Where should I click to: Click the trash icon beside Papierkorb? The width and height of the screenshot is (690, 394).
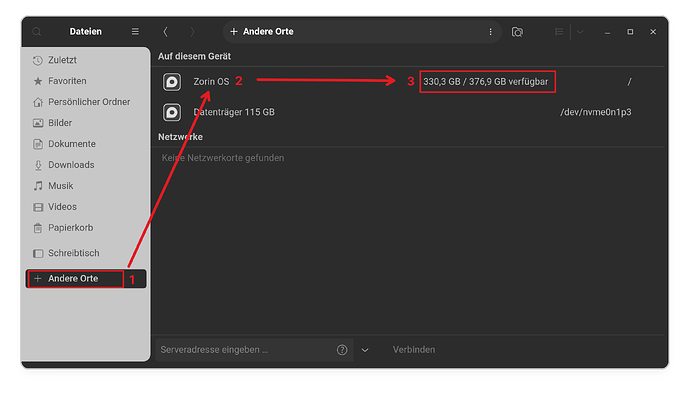click(x=38, y=228)
